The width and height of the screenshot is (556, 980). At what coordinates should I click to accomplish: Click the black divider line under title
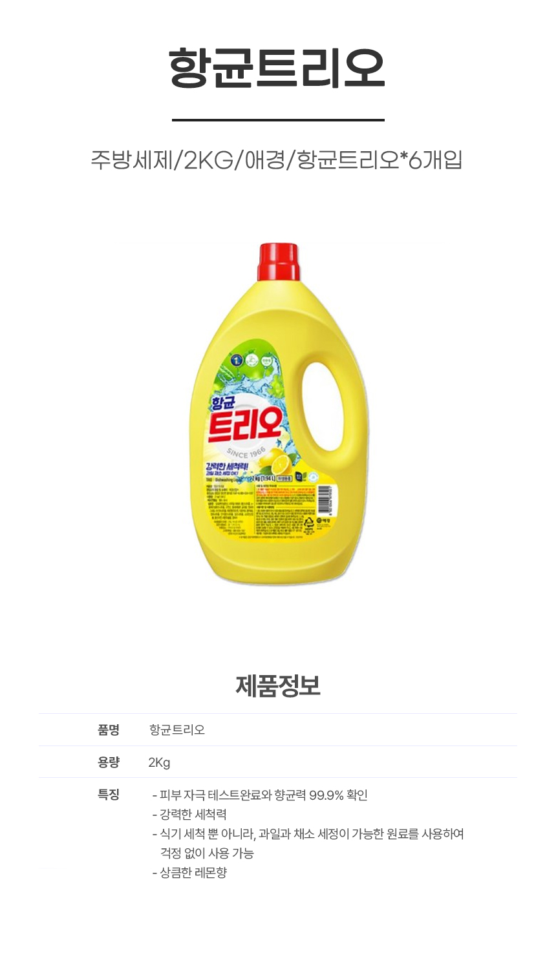click(x=278, y=120)
